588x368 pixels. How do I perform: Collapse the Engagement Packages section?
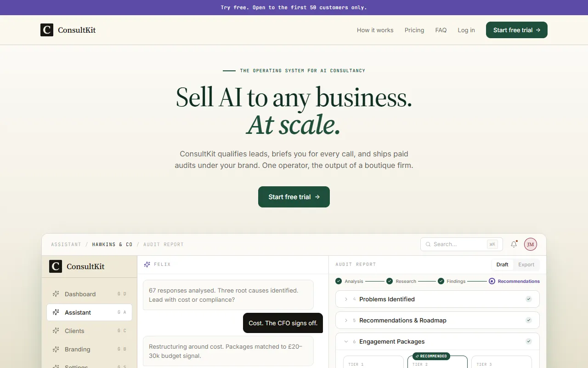[437, 341]
